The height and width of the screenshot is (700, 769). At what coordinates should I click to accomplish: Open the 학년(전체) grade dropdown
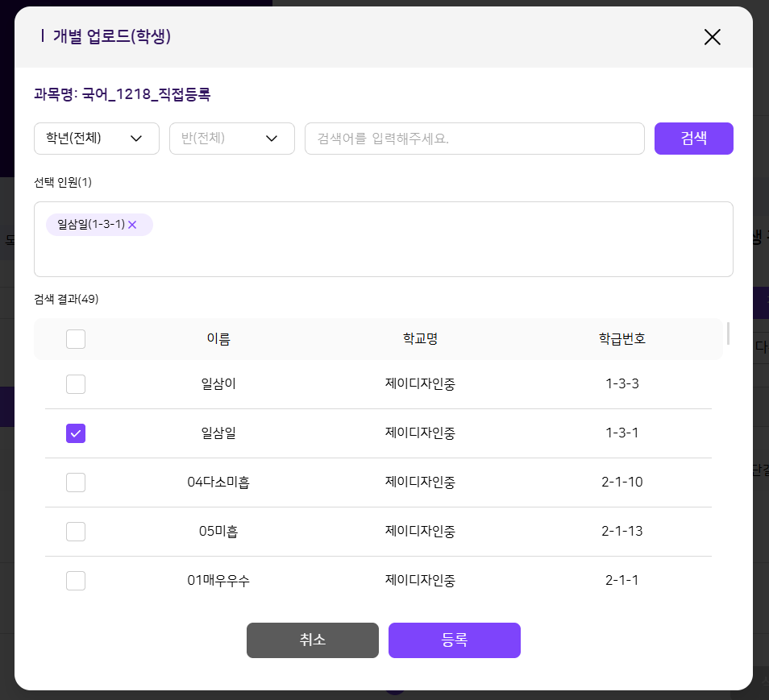click(x=97, y=139)
